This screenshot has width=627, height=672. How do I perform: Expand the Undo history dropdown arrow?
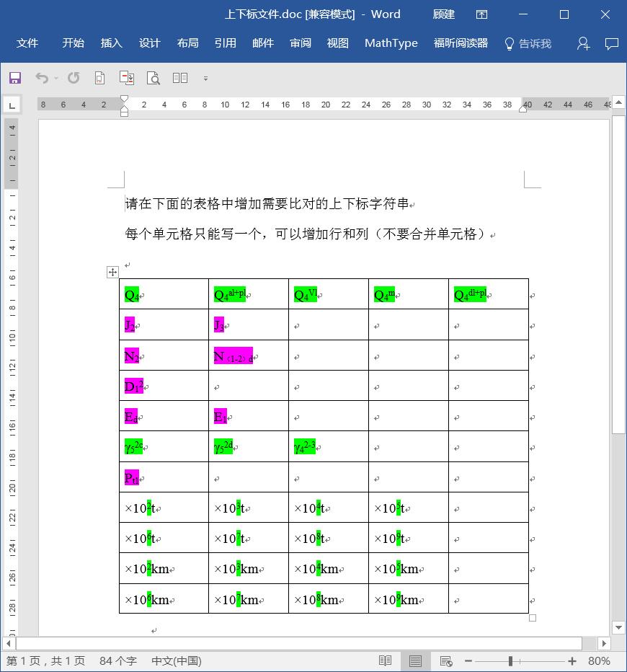(55, 78)
